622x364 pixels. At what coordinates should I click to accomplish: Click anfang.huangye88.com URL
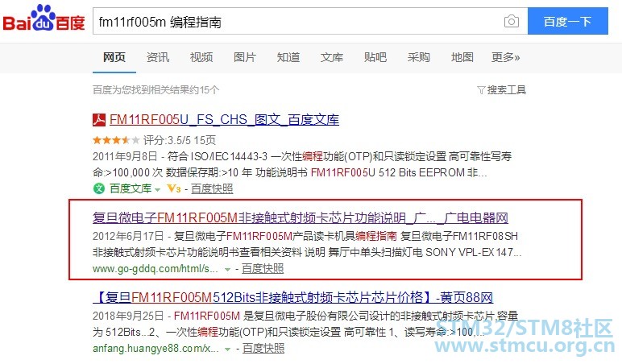click(x=155, y=348)
